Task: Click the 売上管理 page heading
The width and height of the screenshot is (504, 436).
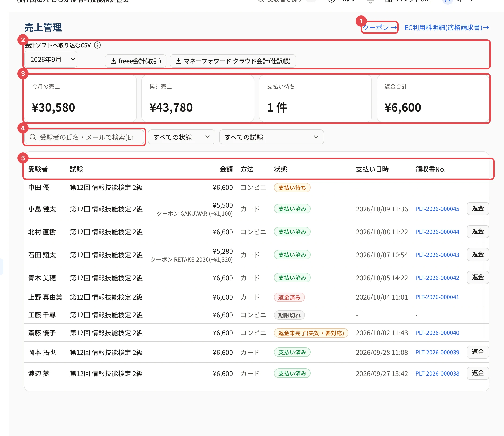Action: 43,27
